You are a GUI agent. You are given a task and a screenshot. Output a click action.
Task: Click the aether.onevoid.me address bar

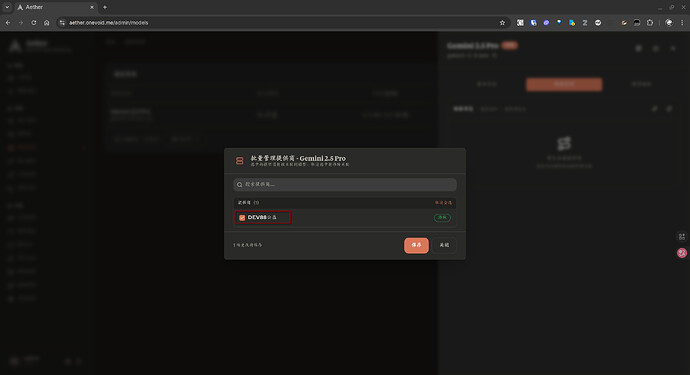tap(282, 22)
